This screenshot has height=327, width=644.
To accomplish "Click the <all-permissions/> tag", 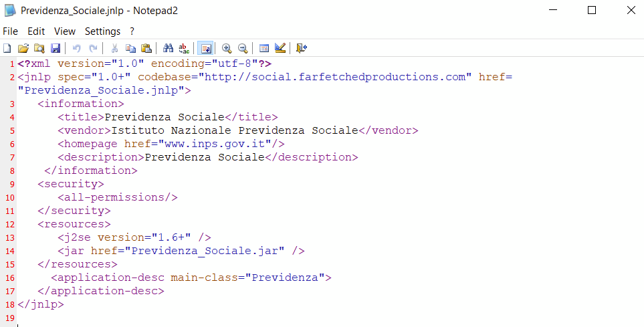I will [x=118, y=197].
